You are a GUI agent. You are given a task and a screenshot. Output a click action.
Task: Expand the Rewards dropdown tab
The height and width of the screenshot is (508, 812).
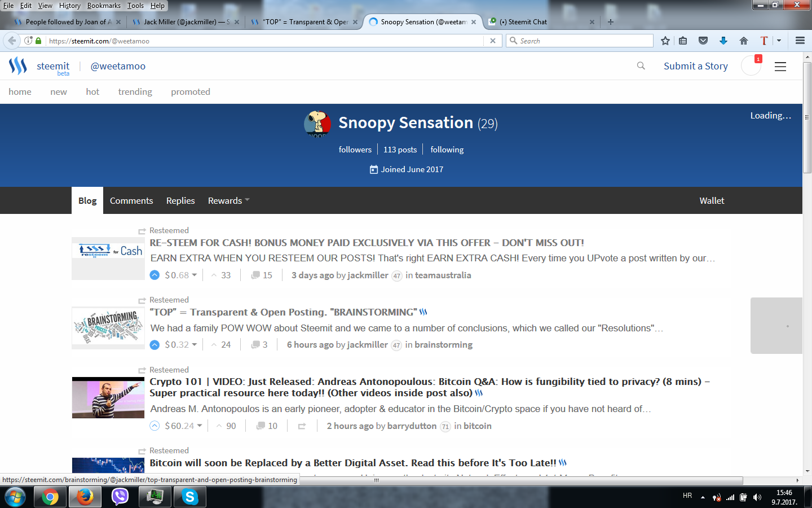coord(228,200)
